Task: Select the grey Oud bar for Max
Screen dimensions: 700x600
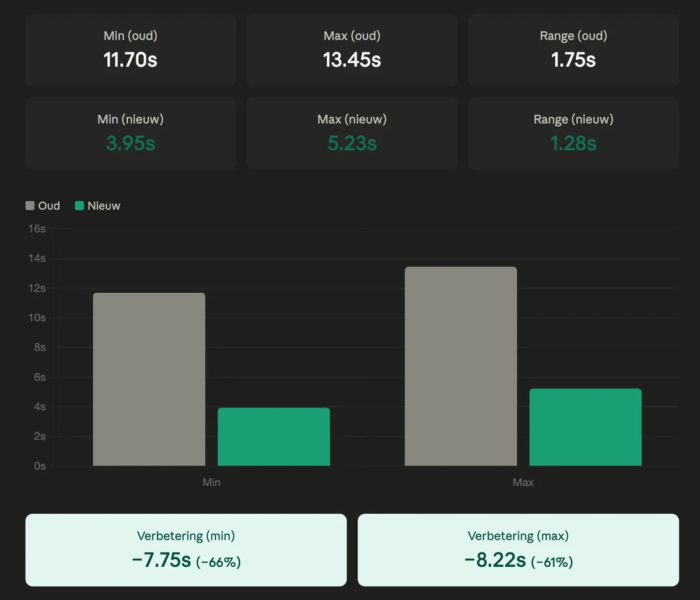Action: [461, 366]
